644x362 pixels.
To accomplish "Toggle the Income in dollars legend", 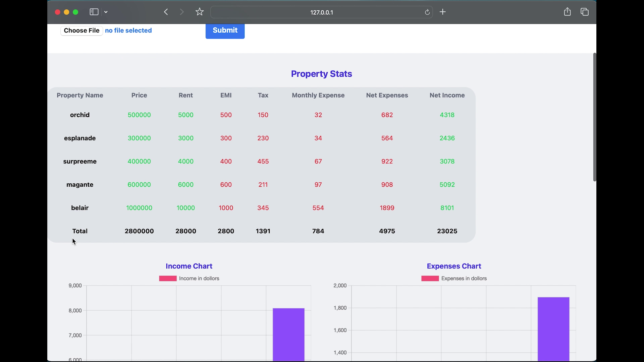I will [189, 278].
